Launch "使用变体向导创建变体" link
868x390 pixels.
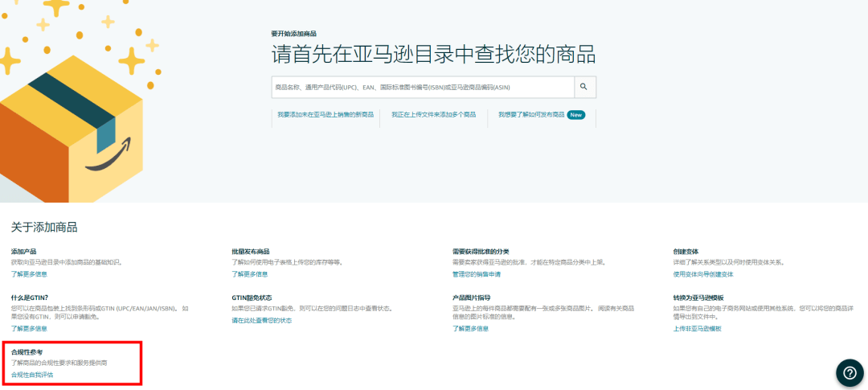[x=703, y=274]
